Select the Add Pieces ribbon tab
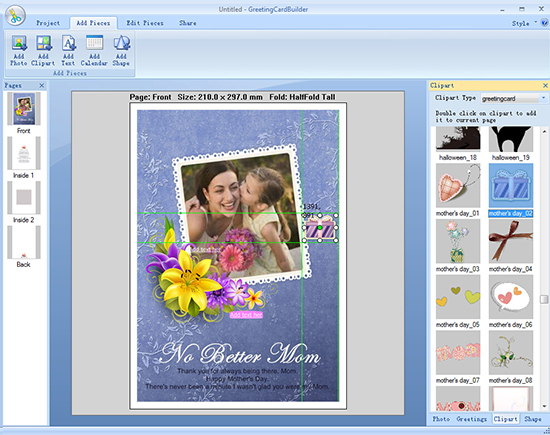Image resolution: width=550 pixels, height=435 pixels. (93, 23)
